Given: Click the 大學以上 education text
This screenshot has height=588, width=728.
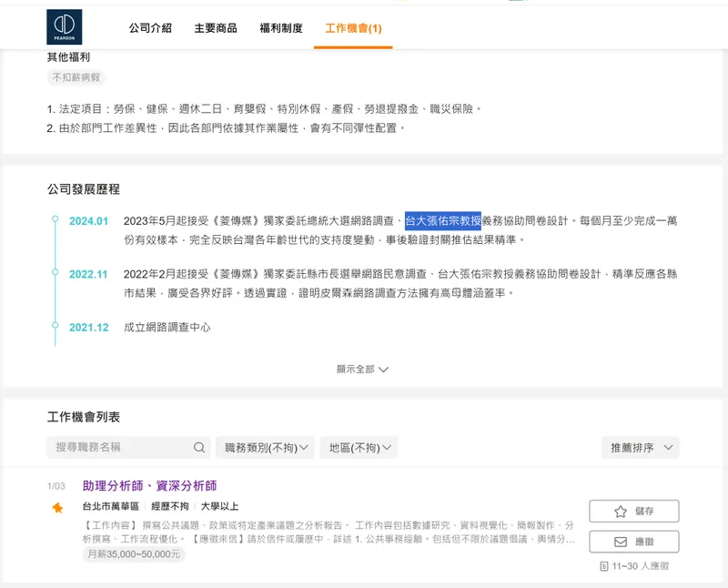Looking at the screenshot, I should pyautogui.click(x=219, y=506).
